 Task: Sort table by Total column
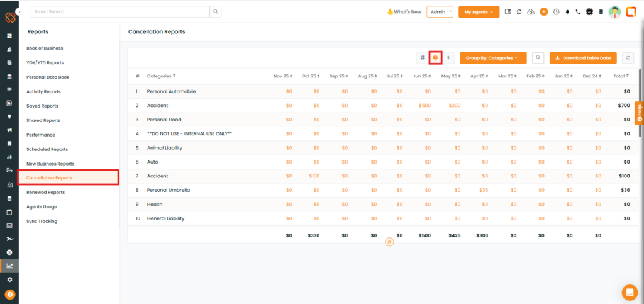coord(621,76)
